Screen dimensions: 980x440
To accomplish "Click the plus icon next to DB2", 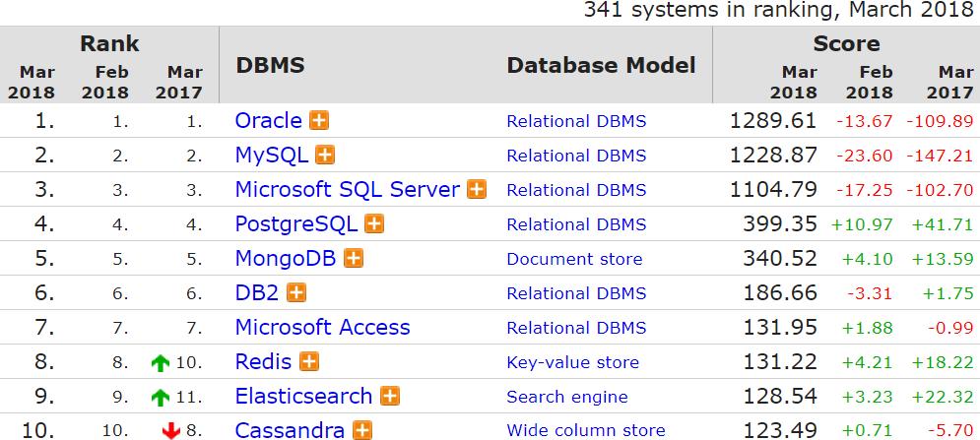I will coord(296,292).
